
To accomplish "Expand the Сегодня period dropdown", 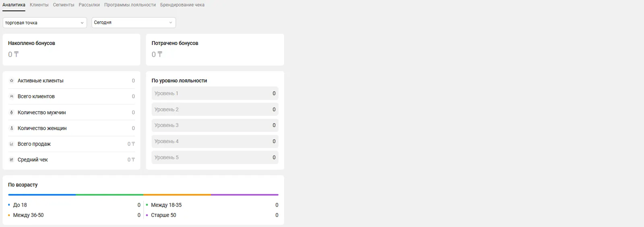I will (134, 22).
